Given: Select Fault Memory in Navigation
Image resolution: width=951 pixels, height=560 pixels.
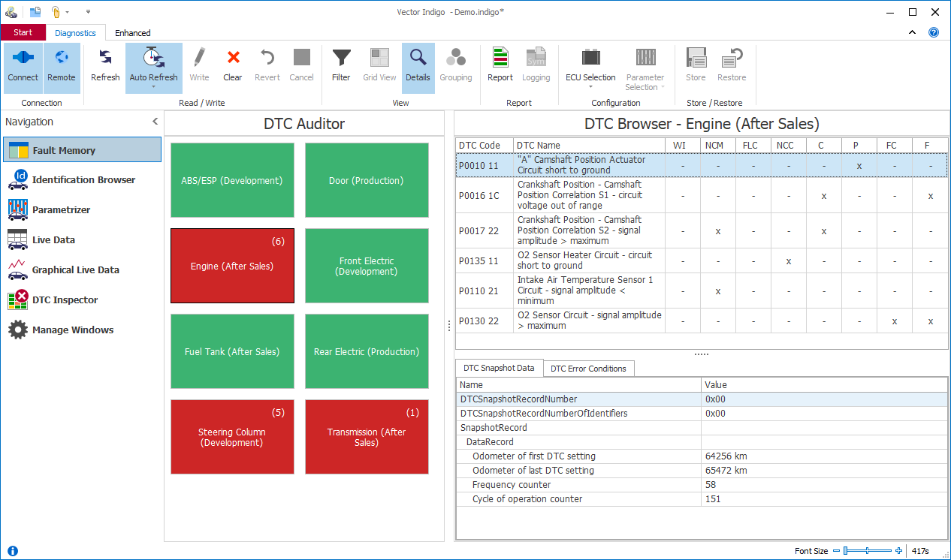Looking at the screenshot, I should 82,150.
